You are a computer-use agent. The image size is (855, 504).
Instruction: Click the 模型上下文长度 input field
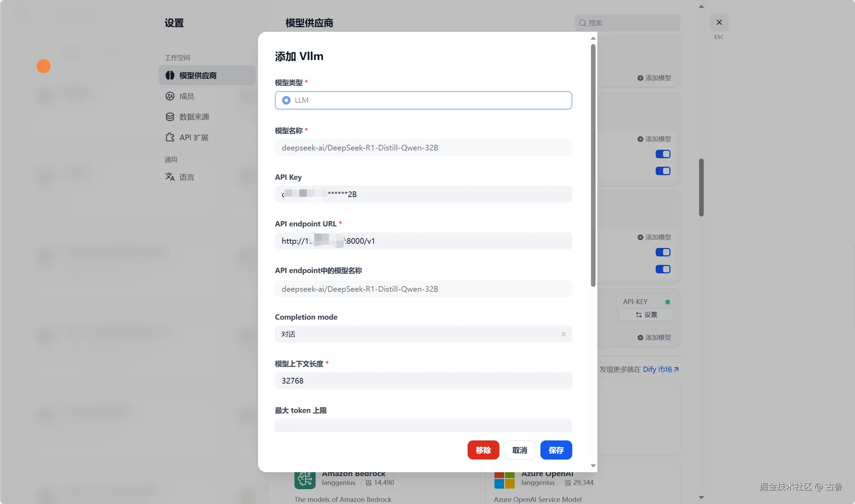pos(423,381)
